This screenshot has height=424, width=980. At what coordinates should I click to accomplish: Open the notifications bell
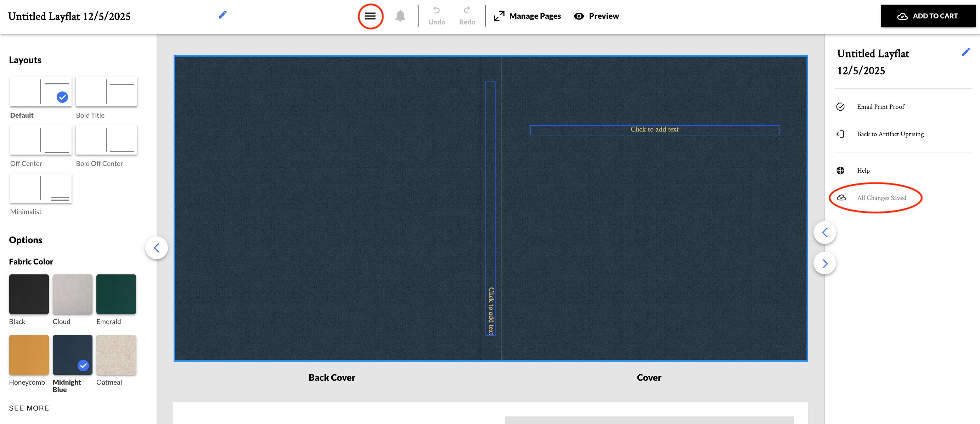[400, 16]
